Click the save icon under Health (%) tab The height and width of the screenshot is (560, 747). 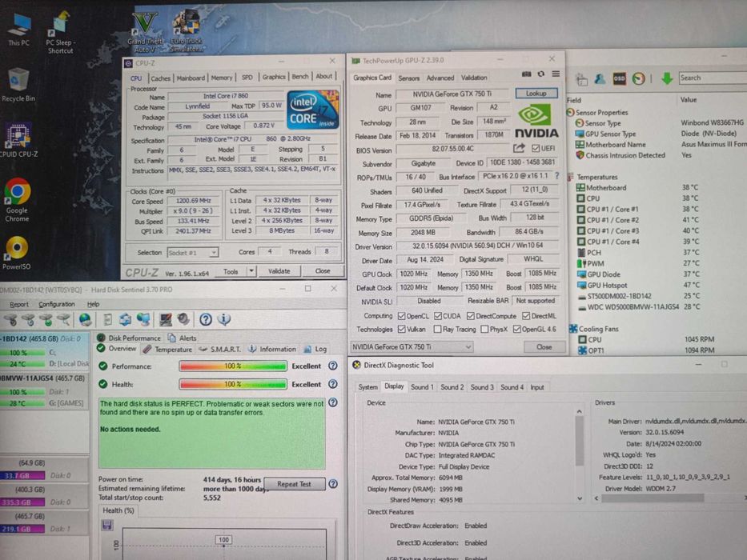point(107,526)
